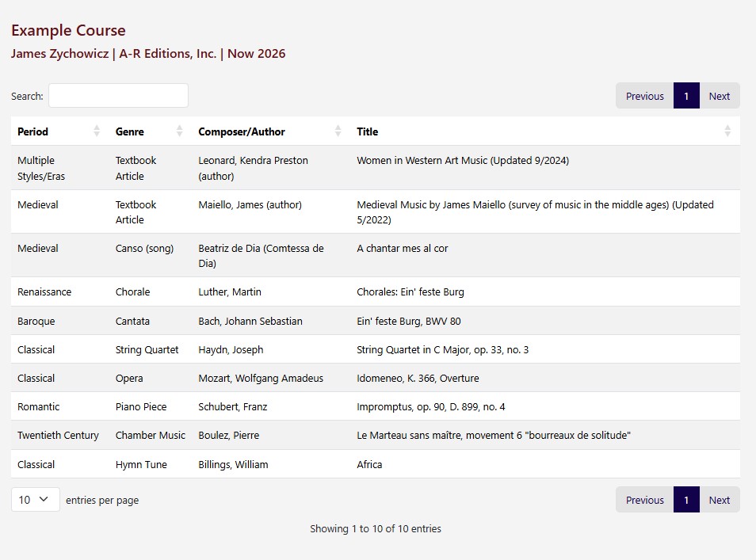This screenshot has width=756, height=560.
Task: Open Ein' feste Burg, BWV 80 entry
Action: (x=408, y=322)
